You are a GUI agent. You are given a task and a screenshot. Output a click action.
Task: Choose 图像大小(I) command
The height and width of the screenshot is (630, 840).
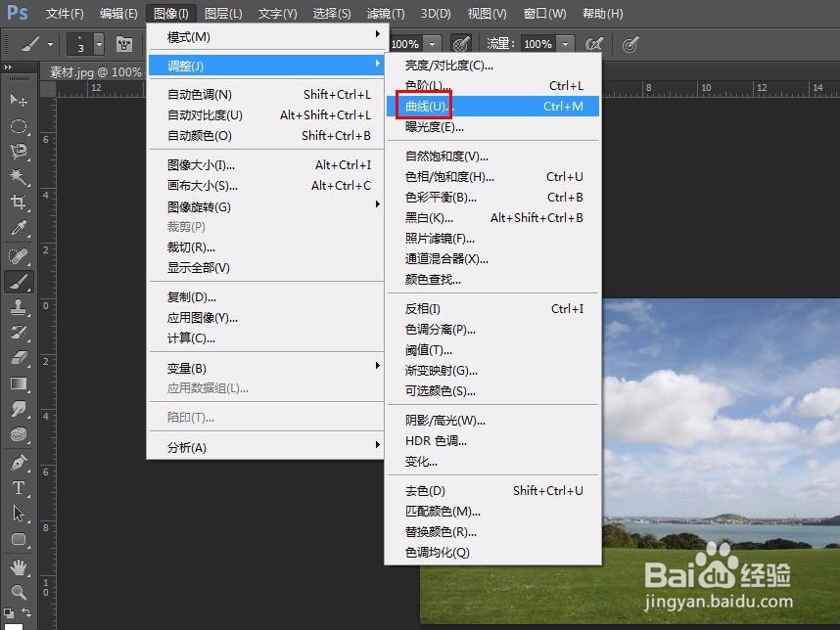(266, 165)
